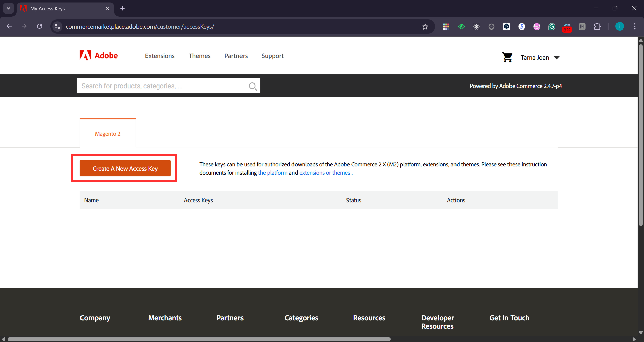Click the extension icon with OFF badge
The height and width of the screenshot is (342, 644).
567,28
